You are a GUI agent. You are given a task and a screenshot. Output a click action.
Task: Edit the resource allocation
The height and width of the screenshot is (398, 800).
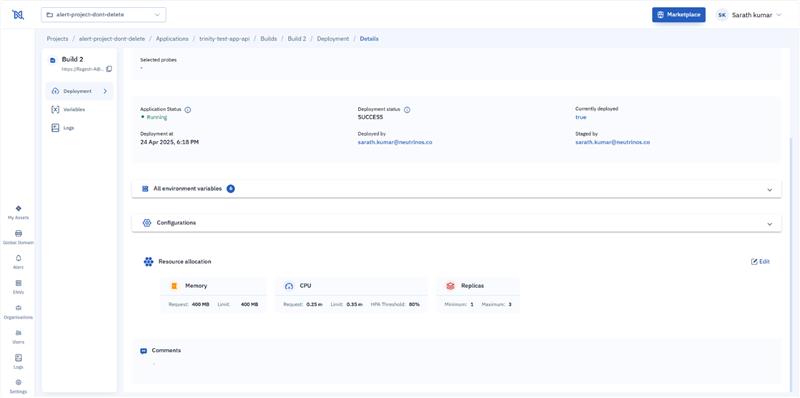[x=760, y=262]
